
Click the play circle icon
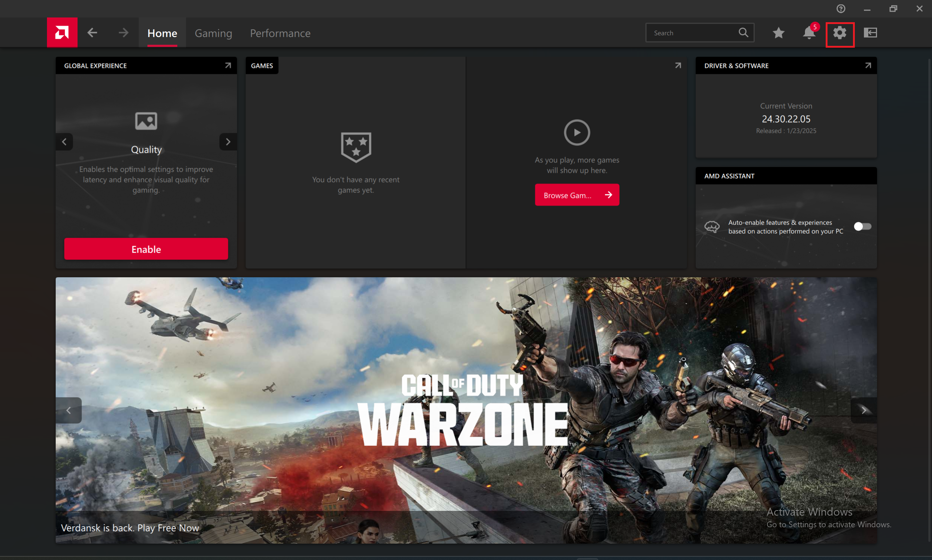[x=577, y=132]
